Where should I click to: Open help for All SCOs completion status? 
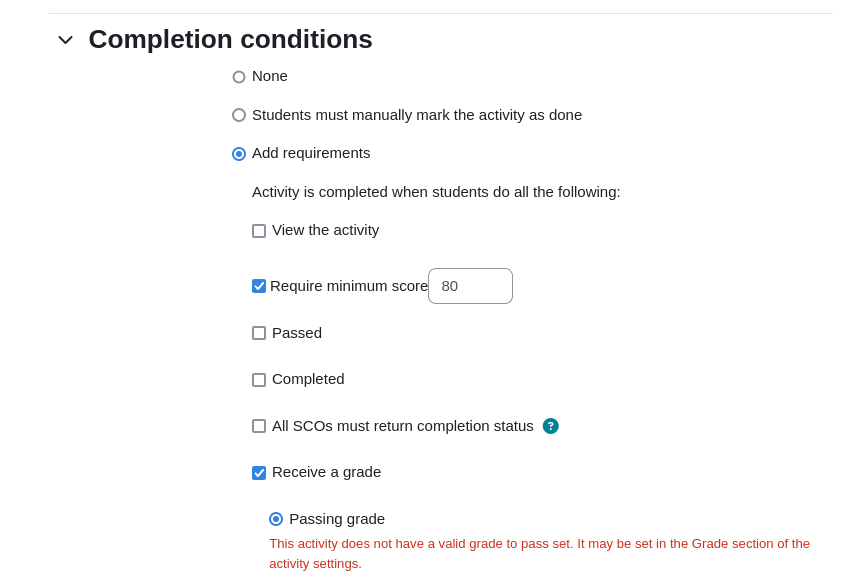pos(550,426)
